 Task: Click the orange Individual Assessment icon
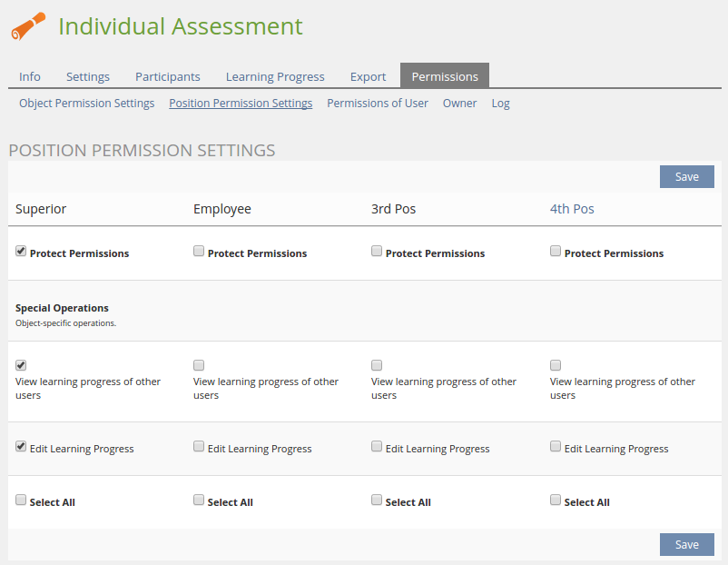click(x=28, y=26)
